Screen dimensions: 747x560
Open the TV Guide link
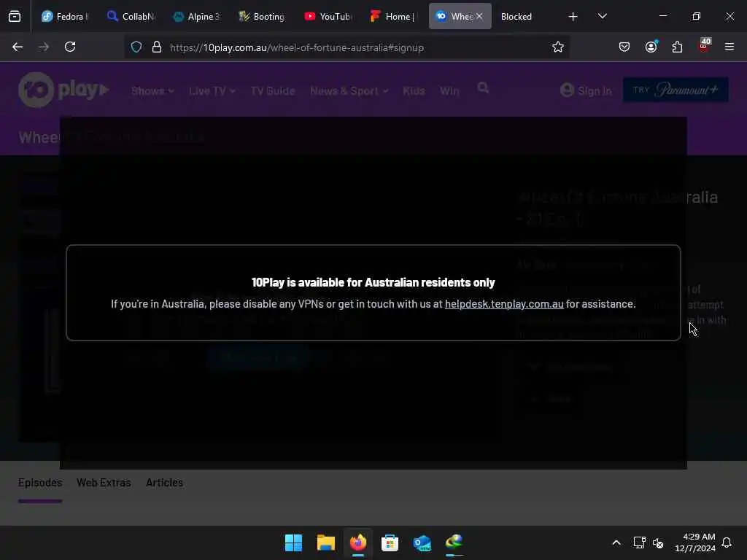[x=273, y=91]
